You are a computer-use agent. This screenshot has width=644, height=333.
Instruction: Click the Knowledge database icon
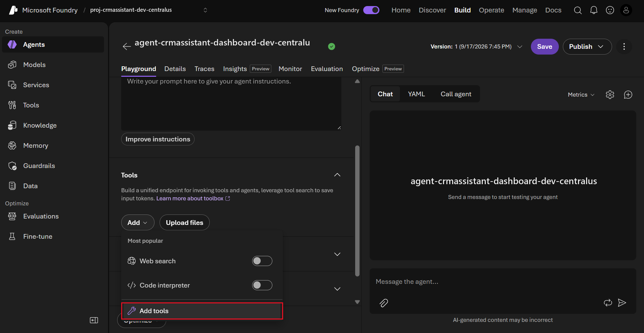coord(12,125)
